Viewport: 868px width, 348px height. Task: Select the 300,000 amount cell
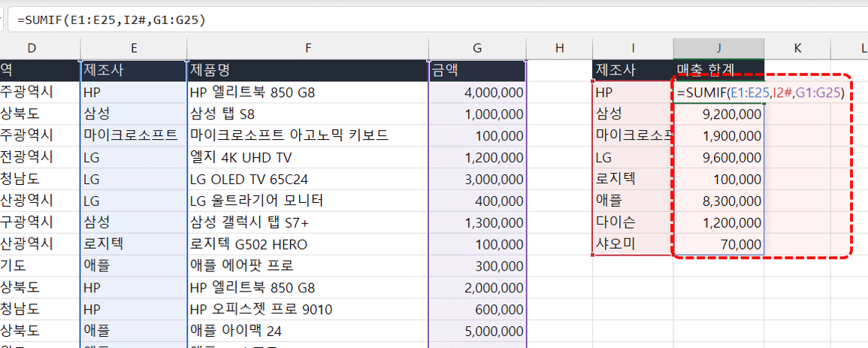tap(478, 266)
